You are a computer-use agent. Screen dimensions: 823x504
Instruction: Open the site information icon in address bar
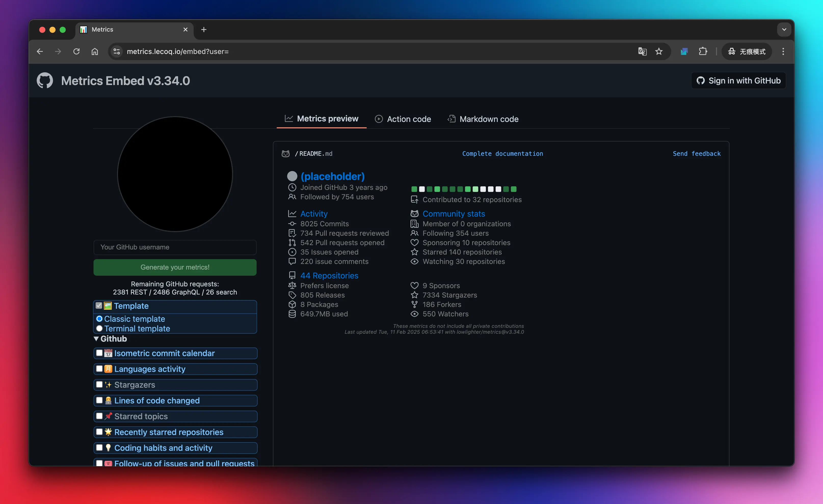pyautogui.click(x=116, y=51)
